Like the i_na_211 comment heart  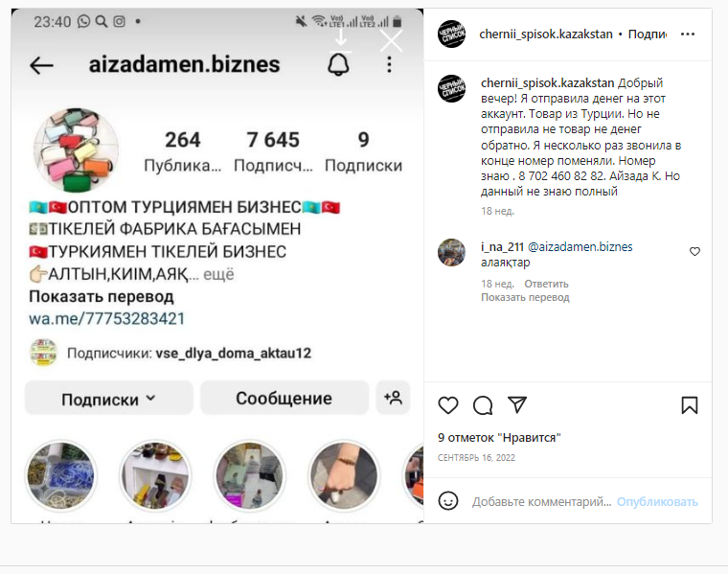pyautogui.click(x=694, y=251)
